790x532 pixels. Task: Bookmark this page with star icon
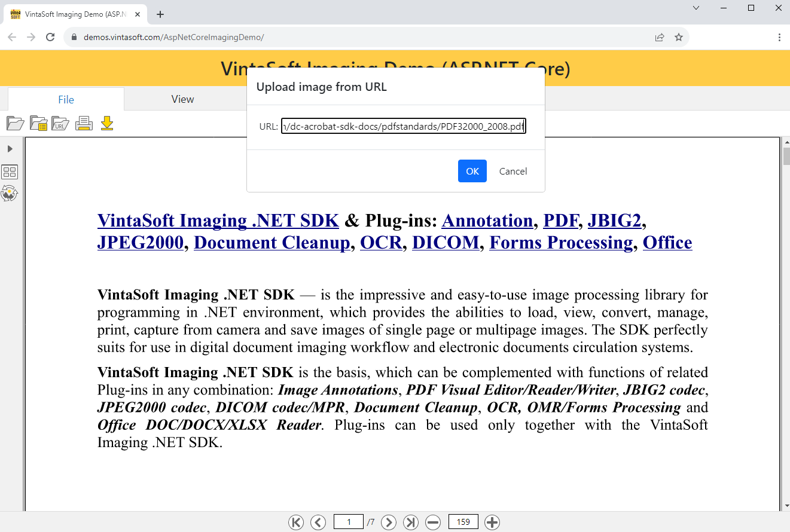click(679, 37)
